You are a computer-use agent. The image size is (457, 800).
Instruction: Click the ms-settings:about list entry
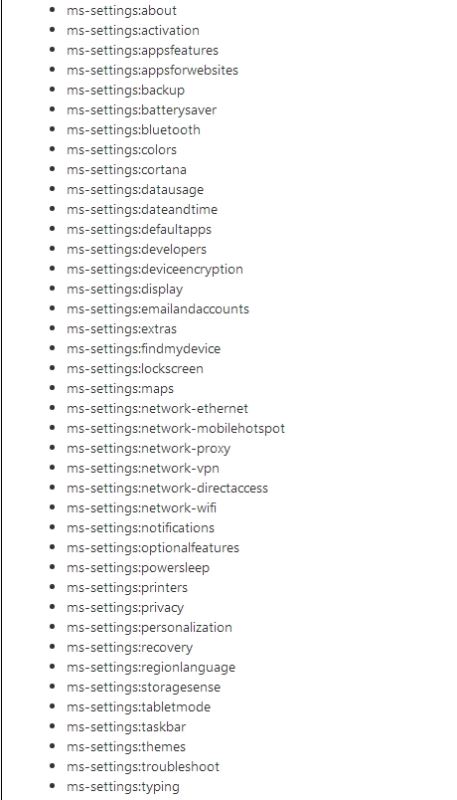pos(121,10)
